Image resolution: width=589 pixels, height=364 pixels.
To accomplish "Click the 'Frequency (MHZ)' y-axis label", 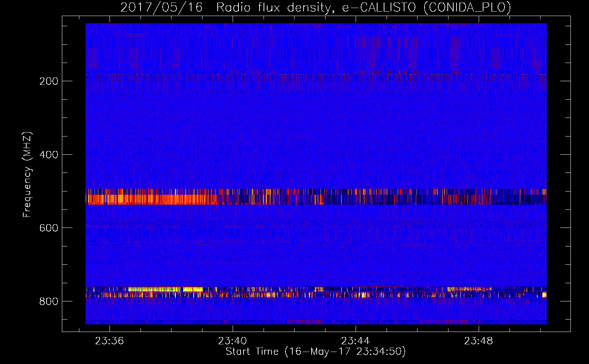I will (27, 175).
